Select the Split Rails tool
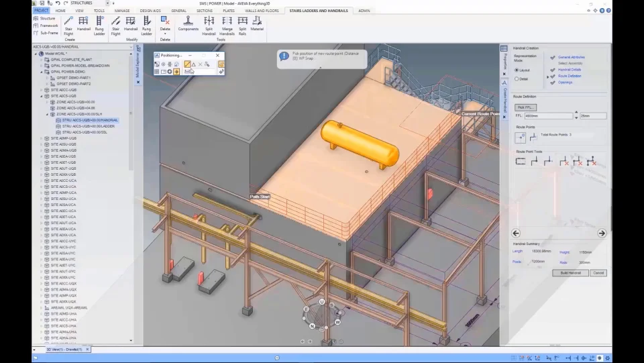 [x=242, y=26]
